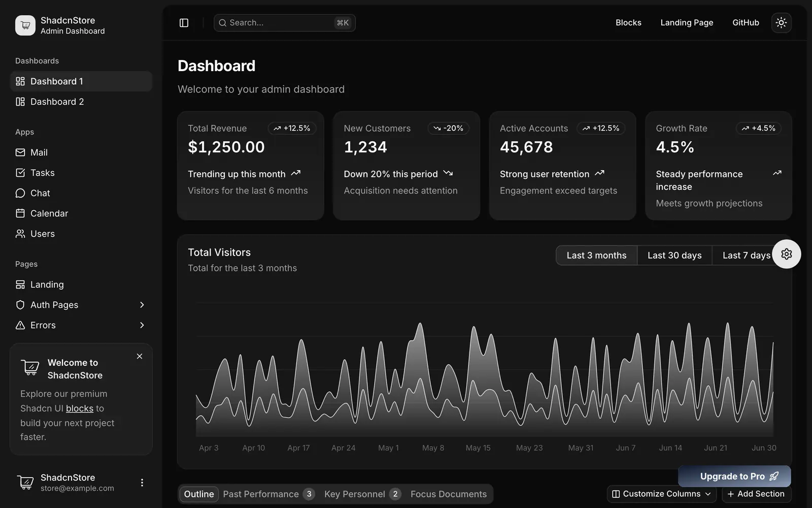Open the floating gear settings button
Image resolution: width=812 pixels, height=508 pixels.
point(787,254)
